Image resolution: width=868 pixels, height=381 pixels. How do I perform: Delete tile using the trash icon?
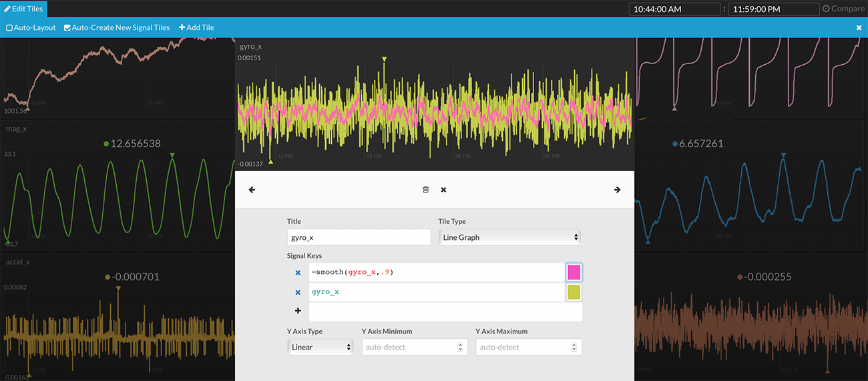coord(426,190)
